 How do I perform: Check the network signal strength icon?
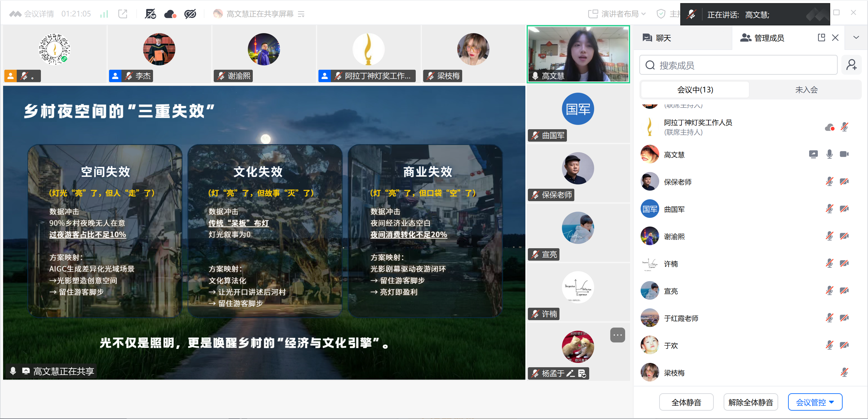103,14
